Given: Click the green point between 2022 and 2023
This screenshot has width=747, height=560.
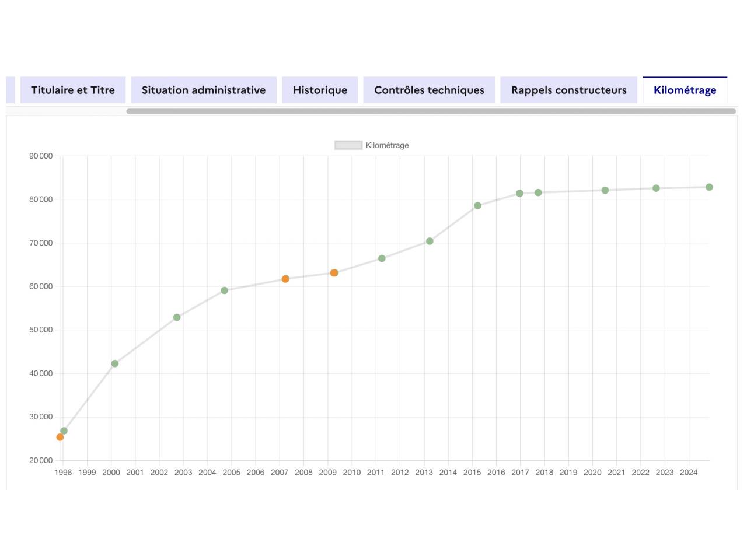Looking at the screenshot, I should click(x=656, y=188).
